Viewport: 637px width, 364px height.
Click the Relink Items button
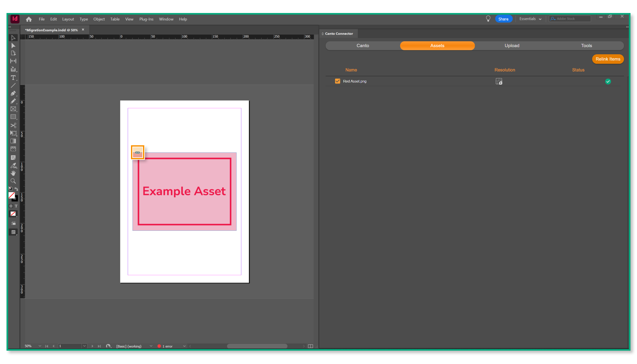coord(608,59)
